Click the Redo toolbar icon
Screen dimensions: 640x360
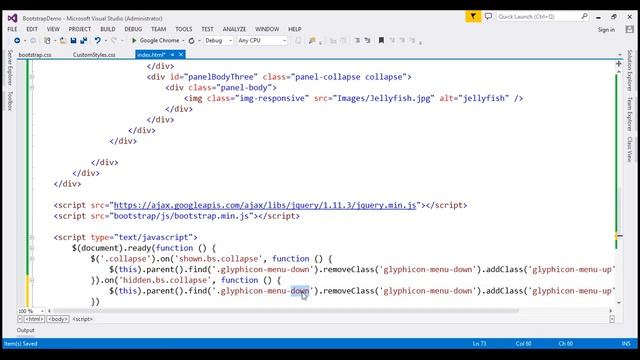point(114,40)
